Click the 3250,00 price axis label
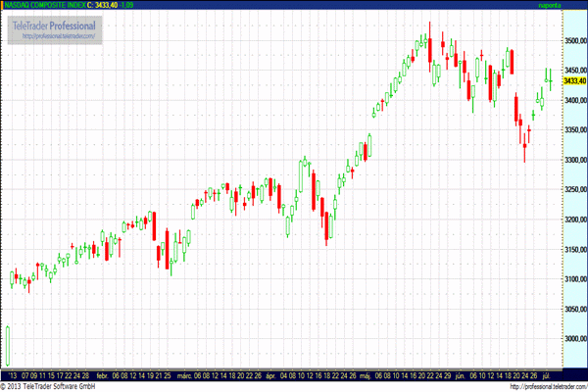 [572, 190]
